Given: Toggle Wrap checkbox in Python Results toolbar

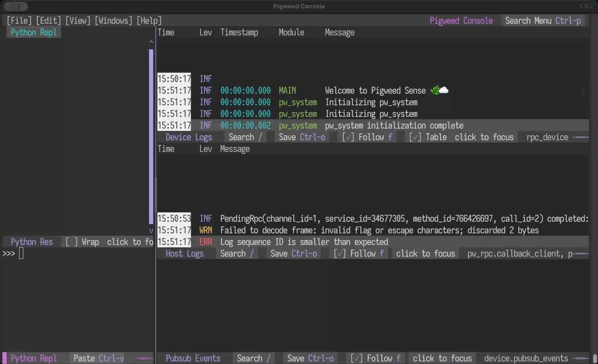Looking at the screenshot, I should 82,242.
